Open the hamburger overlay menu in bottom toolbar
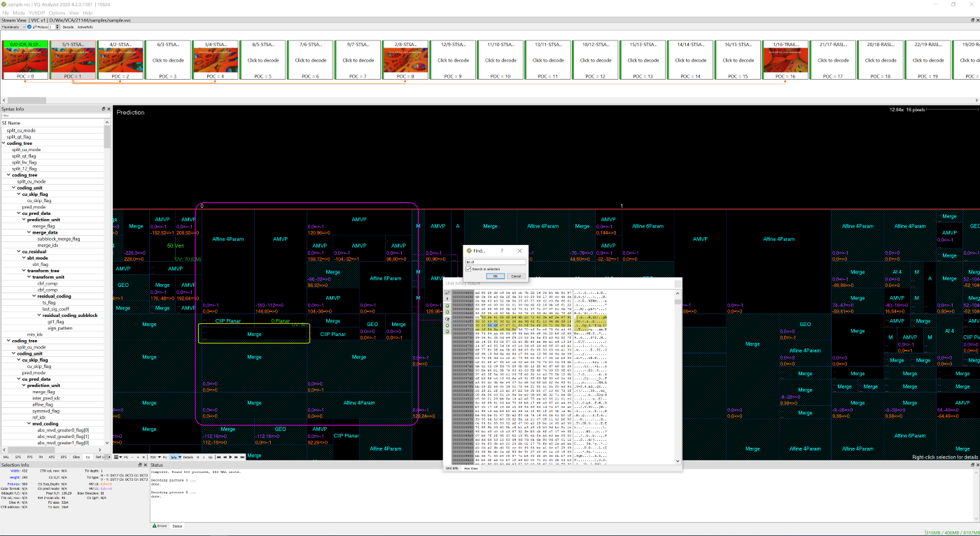The width and height of the screenshot is (980, 536). tap(118, 457)
